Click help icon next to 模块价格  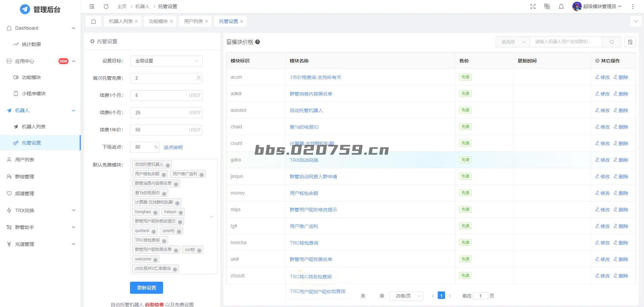258,42
